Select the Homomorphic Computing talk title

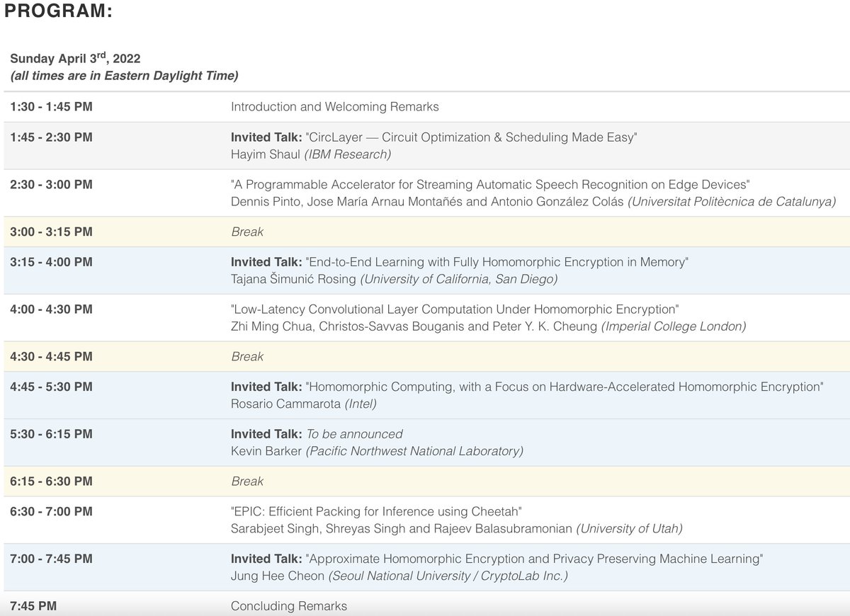[x=565, y=387]
